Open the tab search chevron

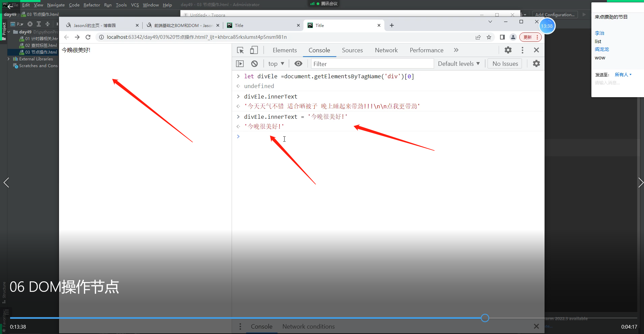490,22
